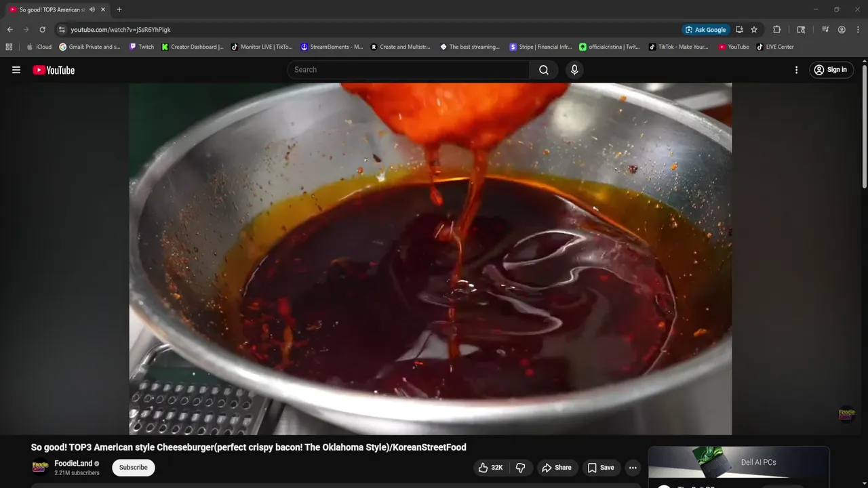Screen dimensions: 868x488
Task: Open Creator Dashboard bookmark
Action: (x=193, y=47)
